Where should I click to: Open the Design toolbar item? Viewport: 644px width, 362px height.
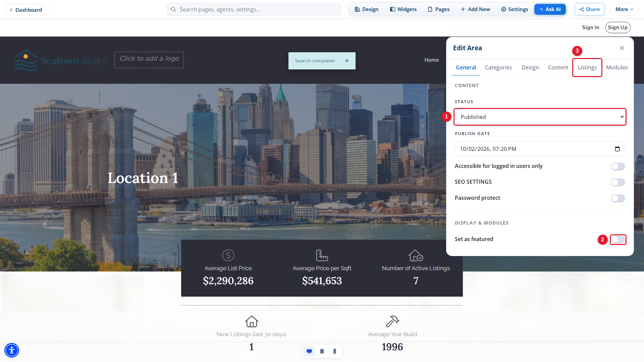pyautogui.click(x=367, y=9)
